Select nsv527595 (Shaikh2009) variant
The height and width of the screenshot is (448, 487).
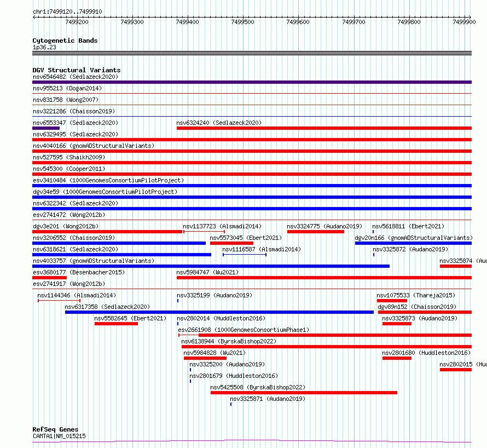[x=69, y=157]
